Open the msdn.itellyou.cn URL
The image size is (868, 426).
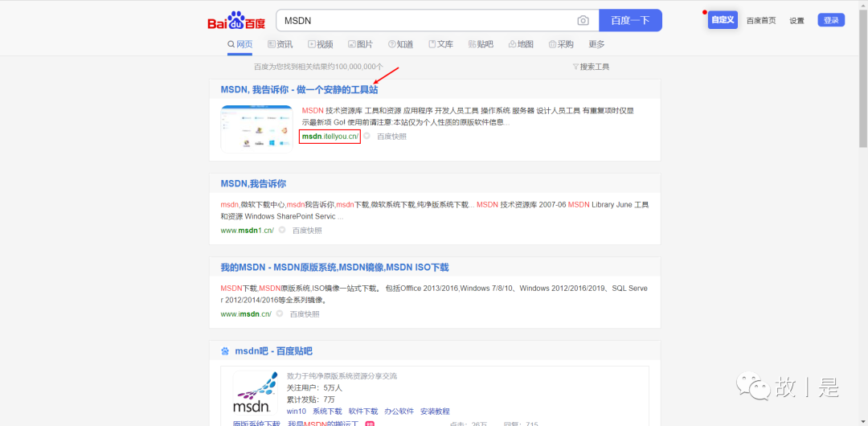pos(330,137)
